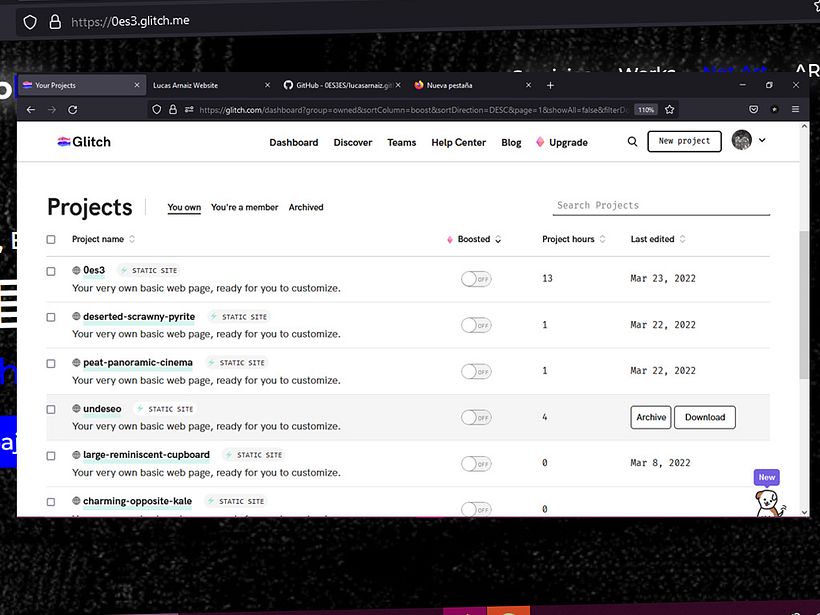820x615 pixels.
Task: Open the Dashboard nav link
Action: point(293,142)
